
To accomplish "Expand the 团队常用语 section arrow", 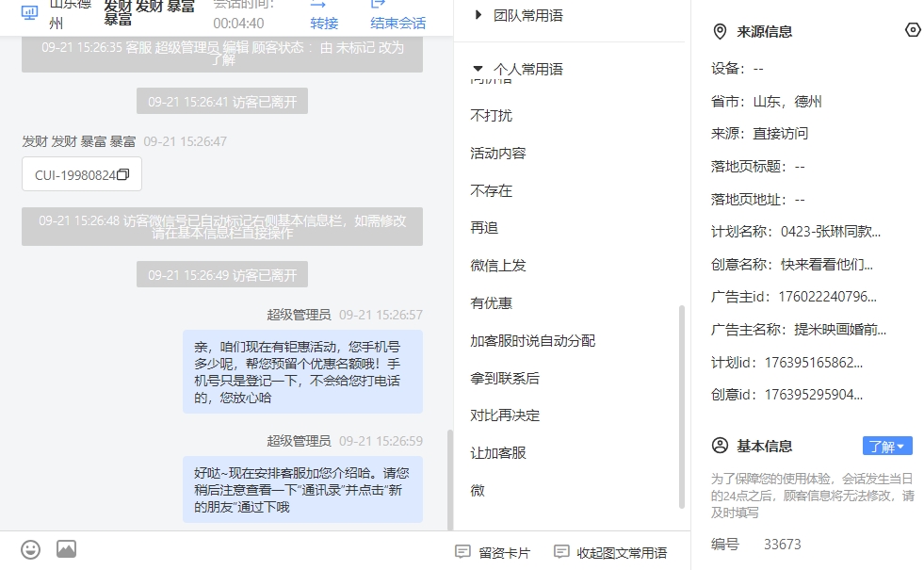I will [478, 15].
